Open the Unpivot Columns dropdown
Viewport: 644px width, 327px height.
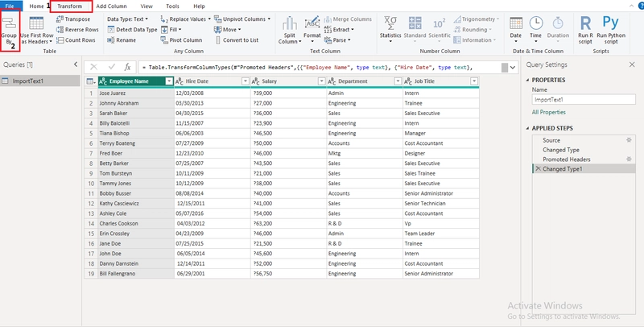(242, 19)
